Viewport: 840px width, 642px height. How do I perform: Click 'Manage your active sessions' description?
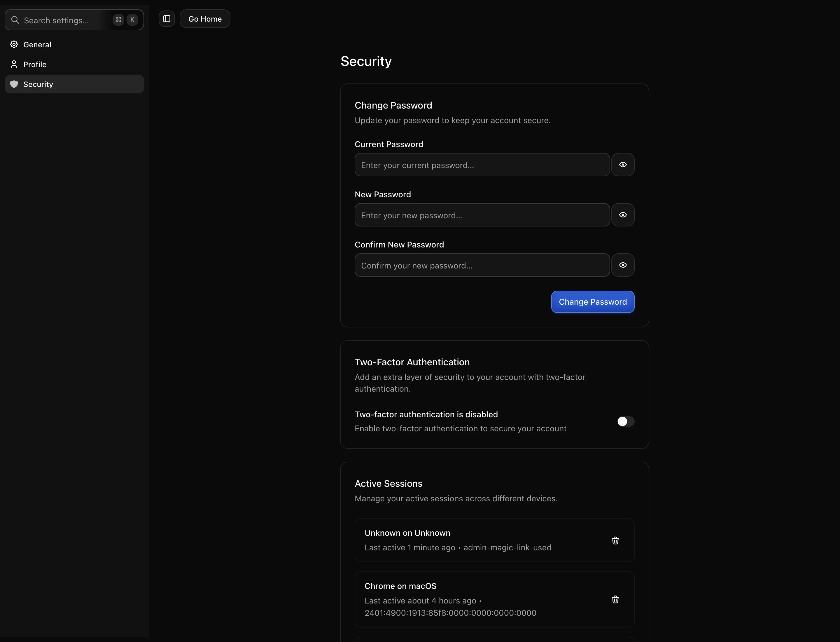(456, 499)
